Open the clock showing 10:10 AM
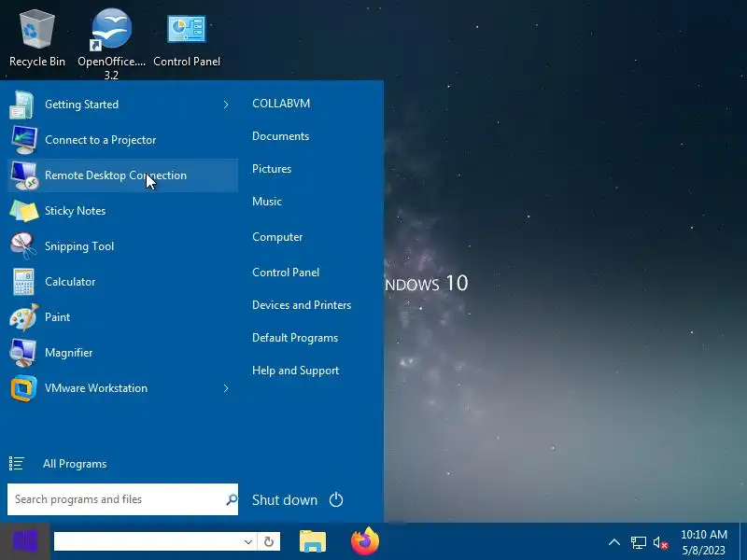 click(x=704, y=542)
